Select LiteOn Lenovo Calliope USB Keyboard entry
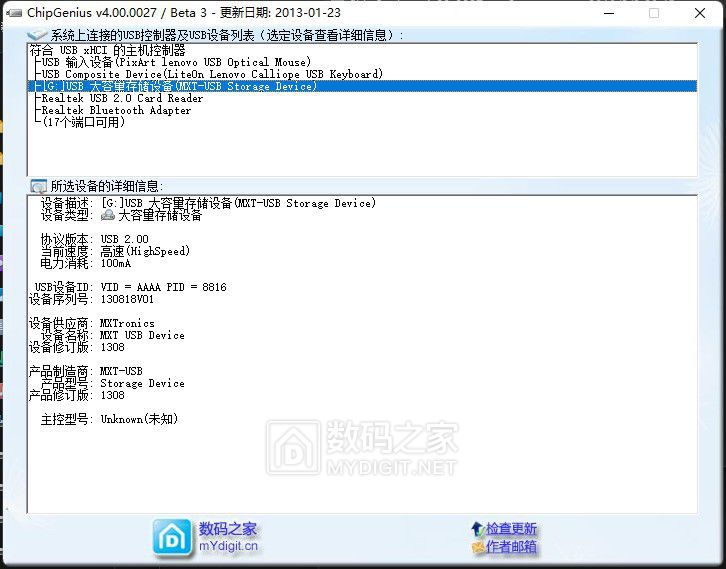This screenshot has width=726, height=569. pyautogui.click(x=212, y=74)
